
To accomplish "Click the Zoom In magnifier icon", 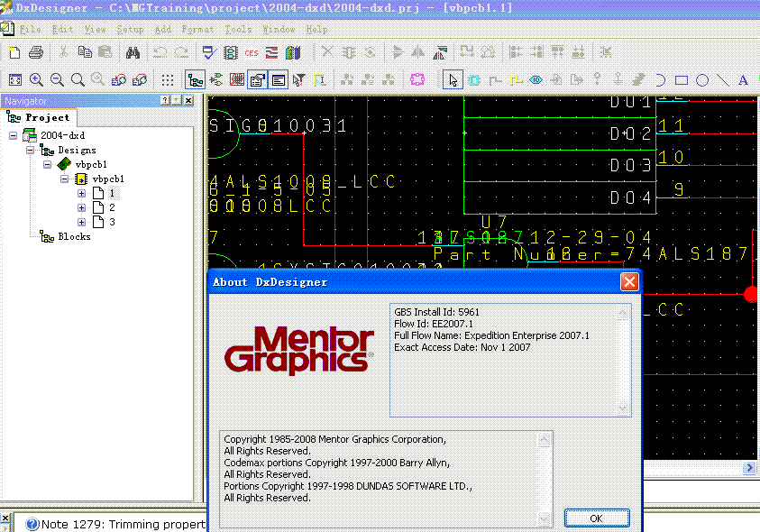I will (x=37, y=79).
